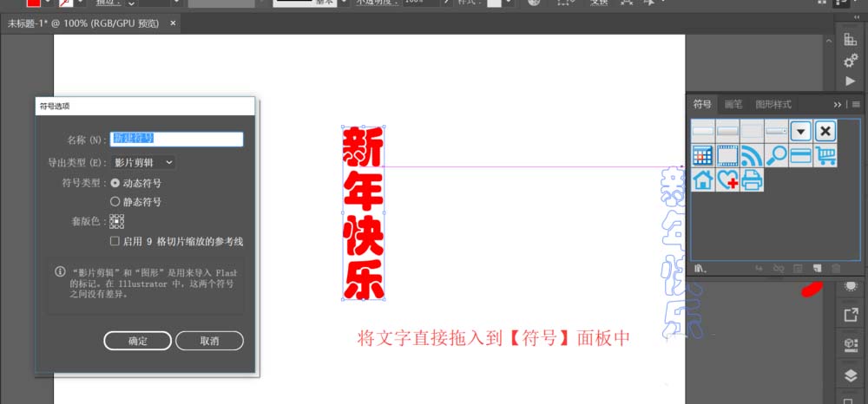868x404 pixels.
Task: Open Symbol Options icon in panel footer
Action: (x=799, y=269)
